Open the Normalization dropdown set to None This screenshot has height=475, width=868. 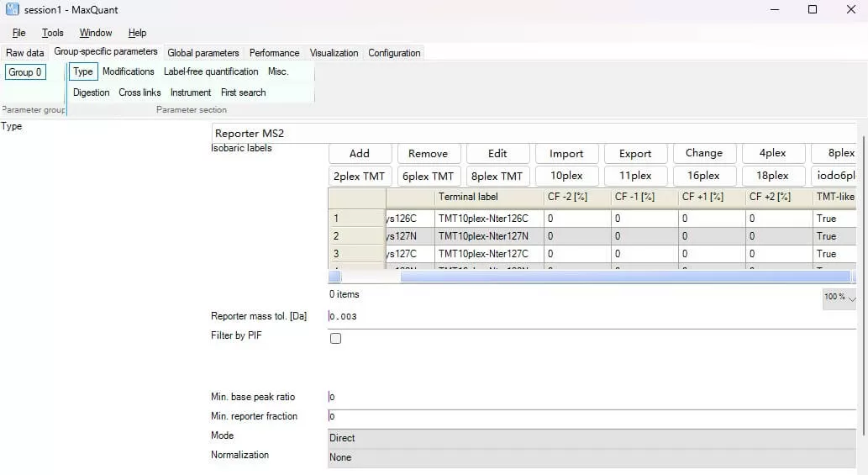click(591, 457)
